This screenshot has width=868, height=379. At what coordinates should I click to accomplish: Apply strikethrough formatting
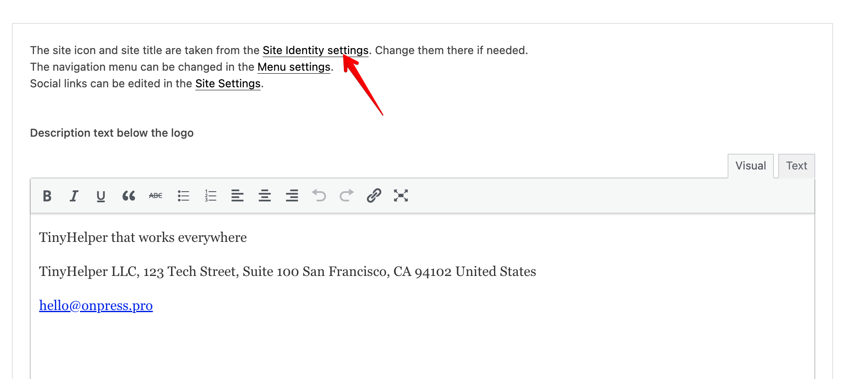click(156, 196)
